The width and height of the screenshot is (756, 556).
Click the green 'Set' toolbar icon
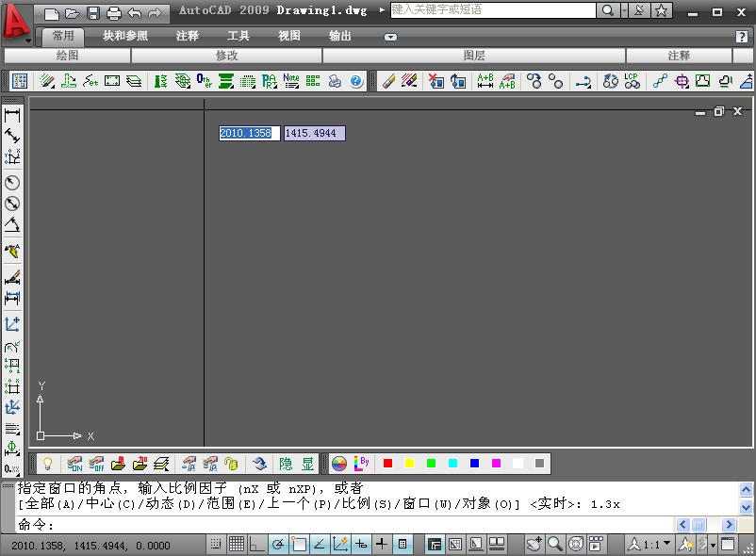(x=90, y=81)
